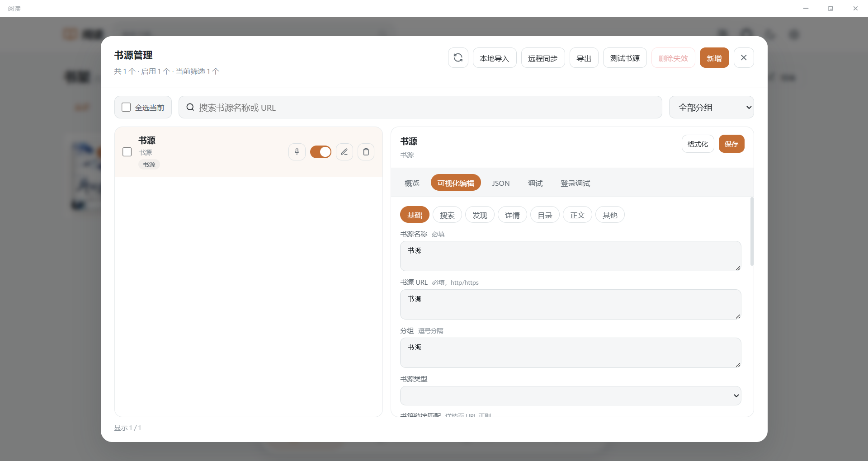
Task: Show the 搜索 rules section
Action: pyautogui.click(x=447, y=215)
